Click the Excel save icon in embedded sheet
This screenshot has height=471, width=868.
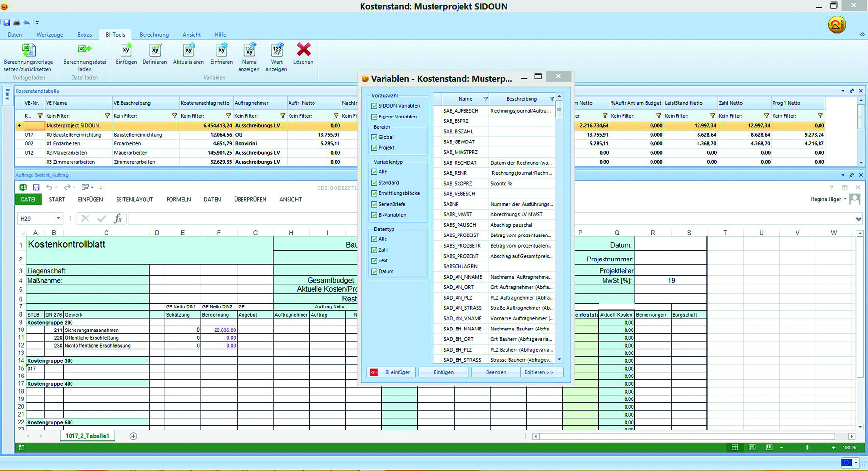point(36,188)
